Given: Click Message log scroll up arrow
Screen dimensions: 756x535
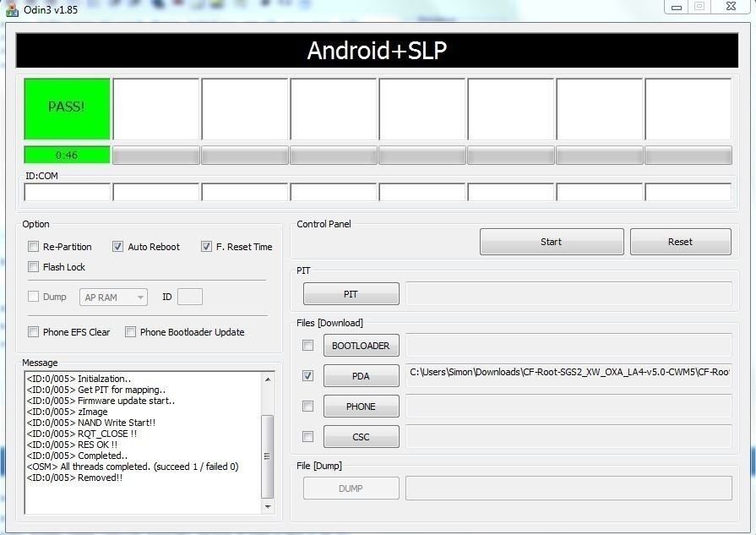Looking at the screenshot, I should [268, 379].
